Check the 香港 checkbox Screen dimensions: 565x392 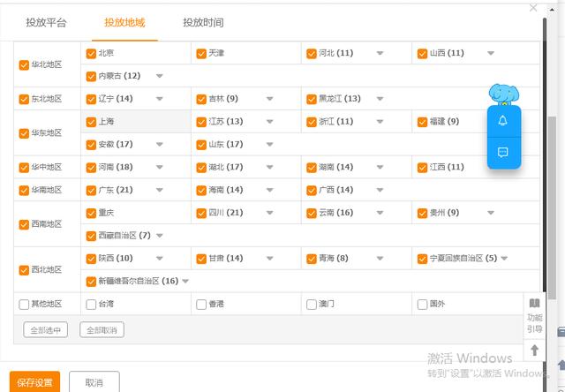201,305
